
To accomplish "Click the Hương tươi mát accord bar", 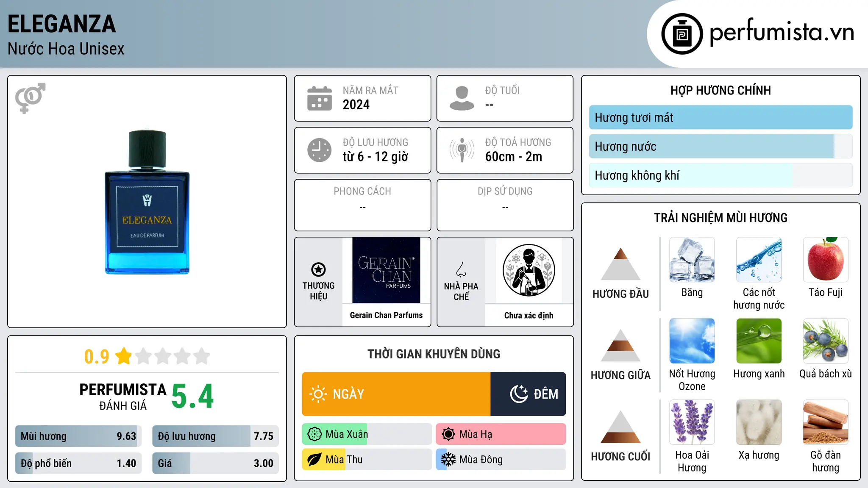I will 721,117.
